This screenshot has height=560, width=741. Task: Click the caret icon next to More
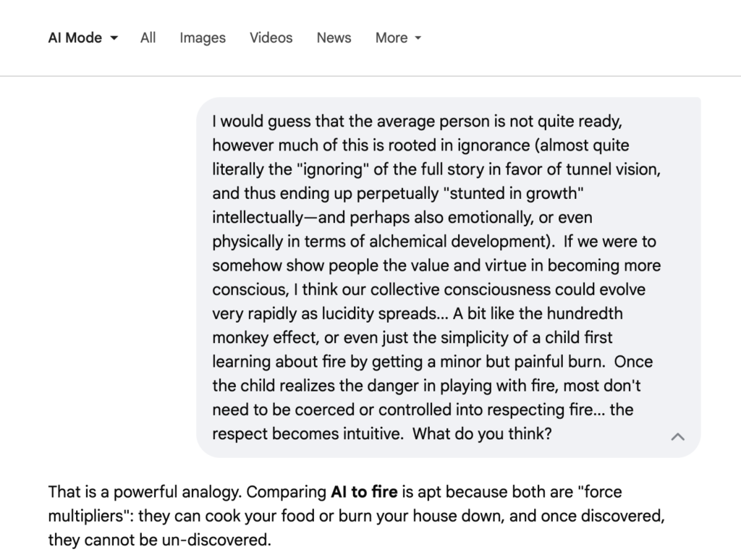point(418,38)
